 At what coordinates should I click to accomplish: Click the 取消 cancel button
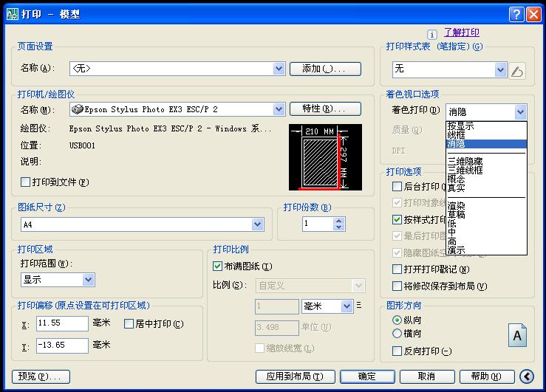point(427,376)
